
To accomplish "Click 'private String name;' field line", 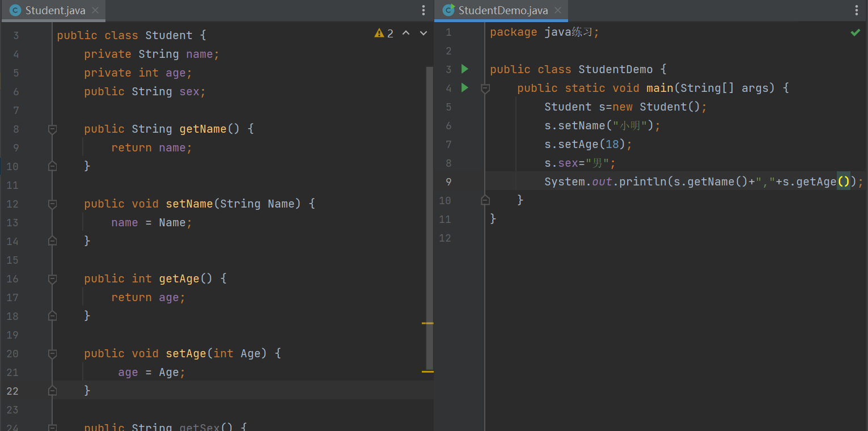I will click(151, 54).
